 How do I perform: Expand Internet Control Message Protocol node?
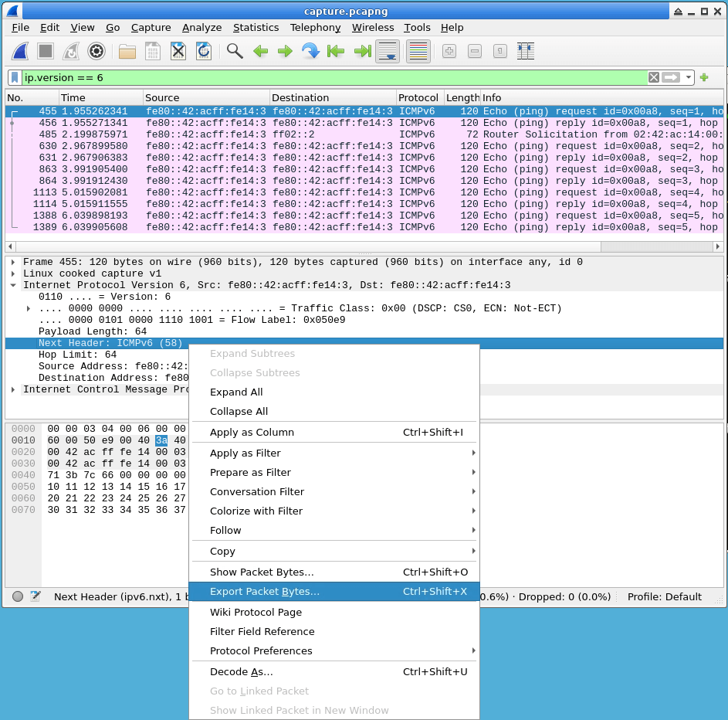[x=13, y=389]
